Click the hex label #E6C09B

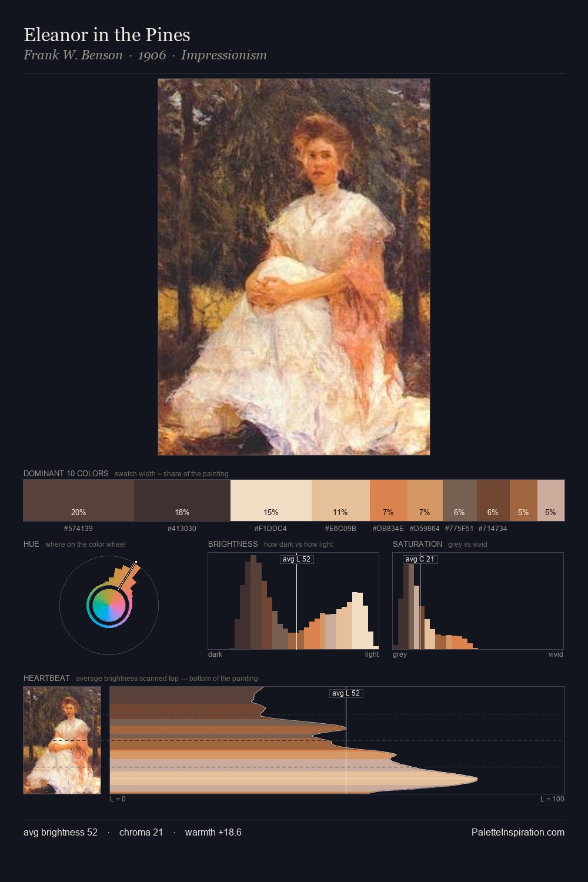click(x=340, y=529)
